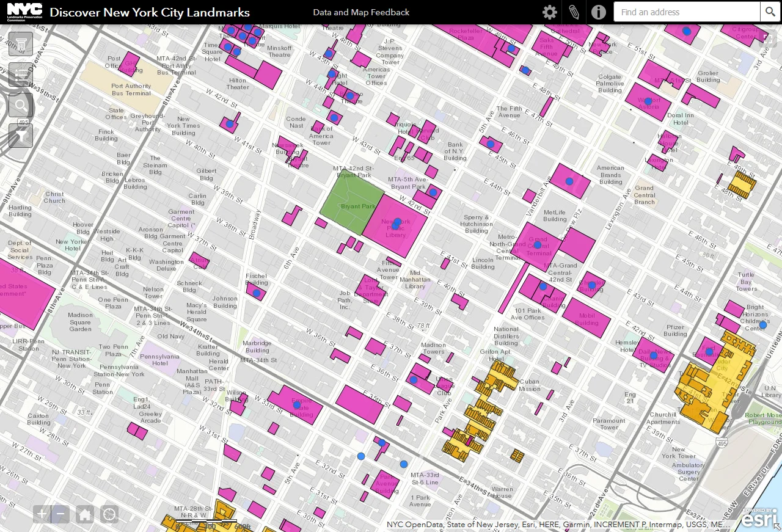Click the Bank of America Tower label

coord(321,136)
